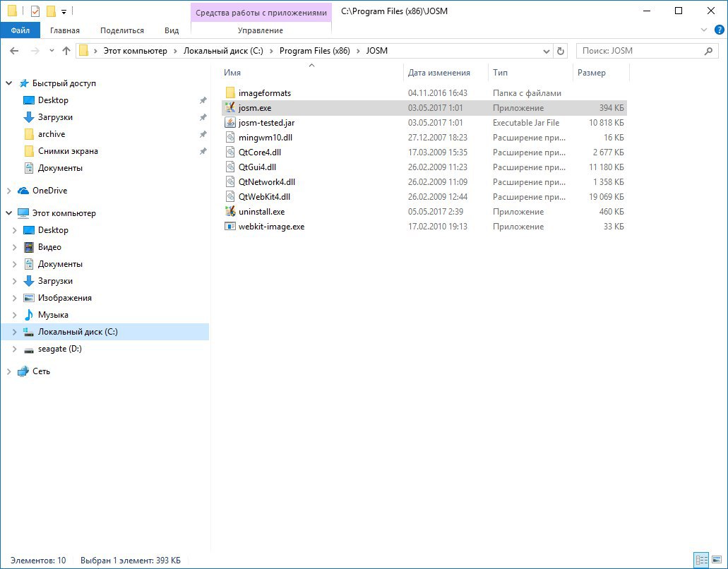Click the New folder icon in title bar
This screenshot has width=728, height=569.
[51, 11]
